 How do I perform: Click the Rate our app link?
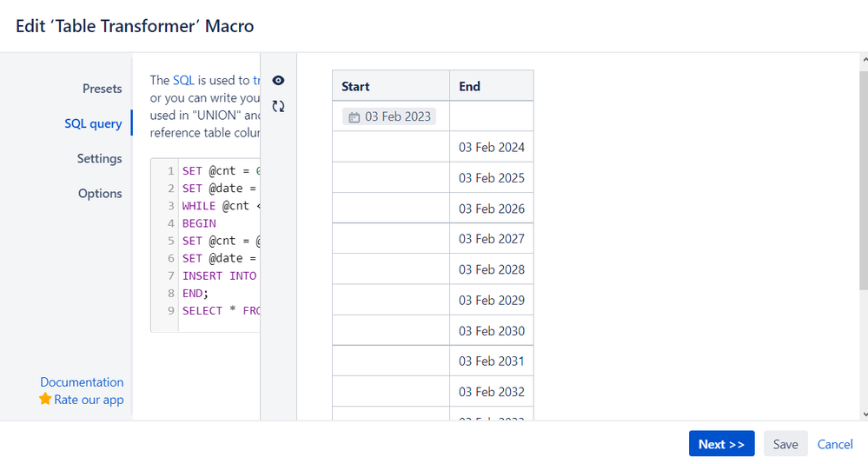89,400
